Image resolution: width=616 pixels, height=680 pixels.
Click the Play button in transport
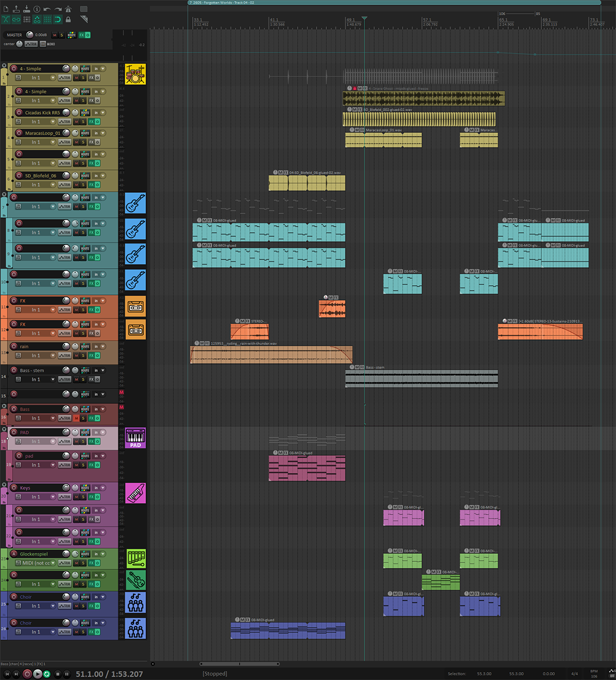(x=37, y=674)
